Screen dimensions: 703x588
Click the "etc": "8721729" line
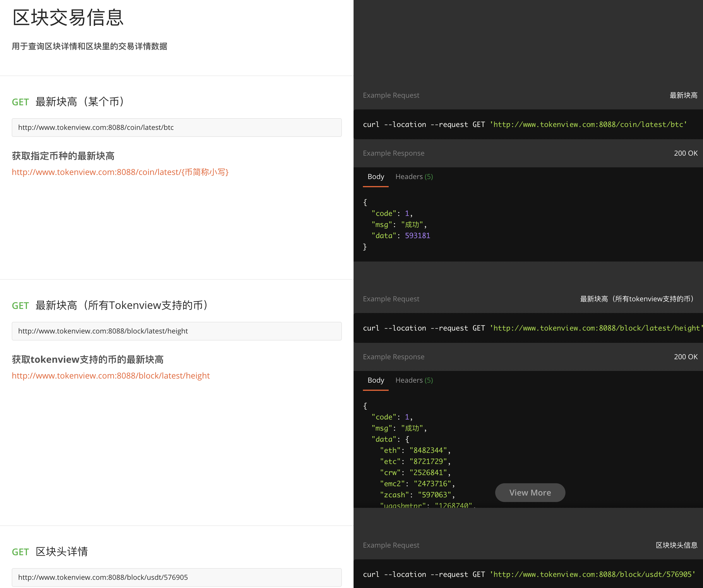[x=415, y=462]
